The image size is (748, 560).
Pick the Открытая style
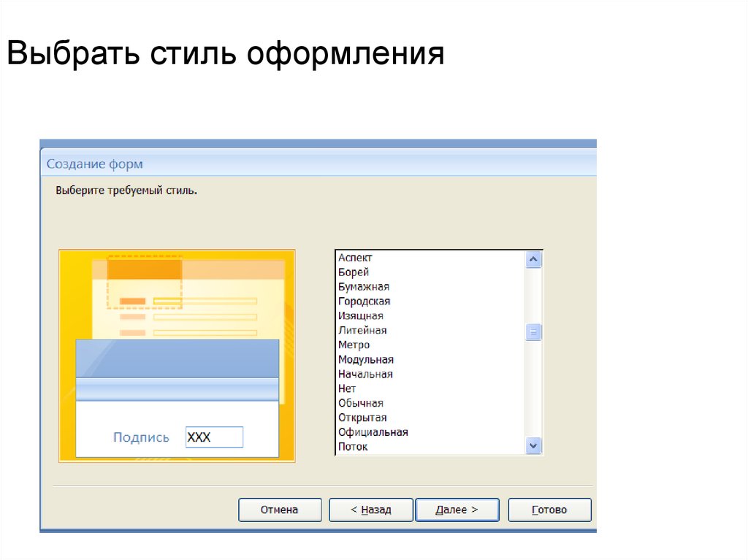(362, 418)
